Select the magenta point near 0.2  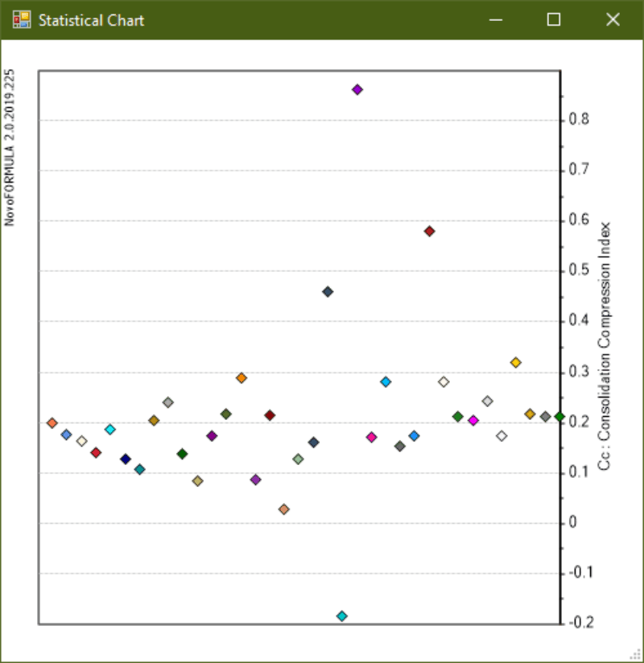473,420
